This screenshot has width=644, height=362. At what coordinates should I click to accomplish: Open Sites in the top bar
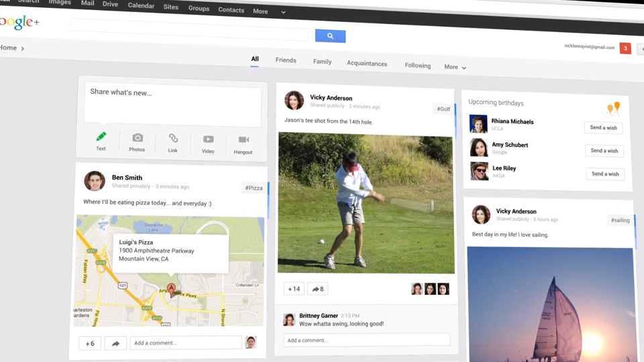click(171, 7)
